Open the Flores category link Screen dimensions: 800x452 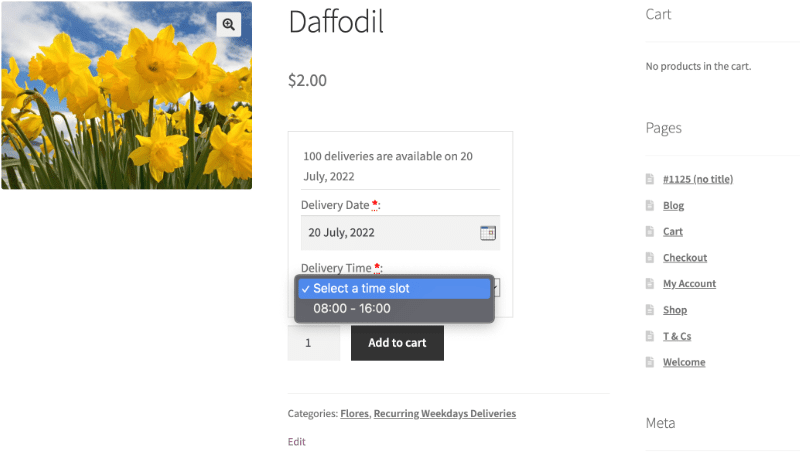pos(355,413)
